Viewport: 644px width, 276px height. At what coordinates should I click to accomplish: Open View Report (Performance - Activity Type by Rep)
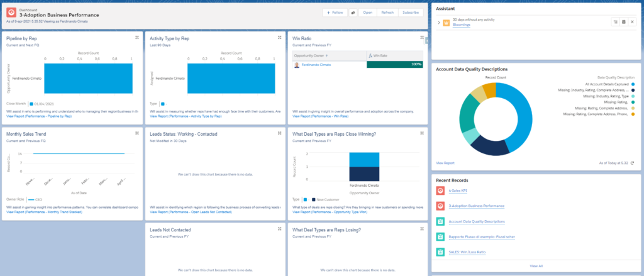coord(186,116)
